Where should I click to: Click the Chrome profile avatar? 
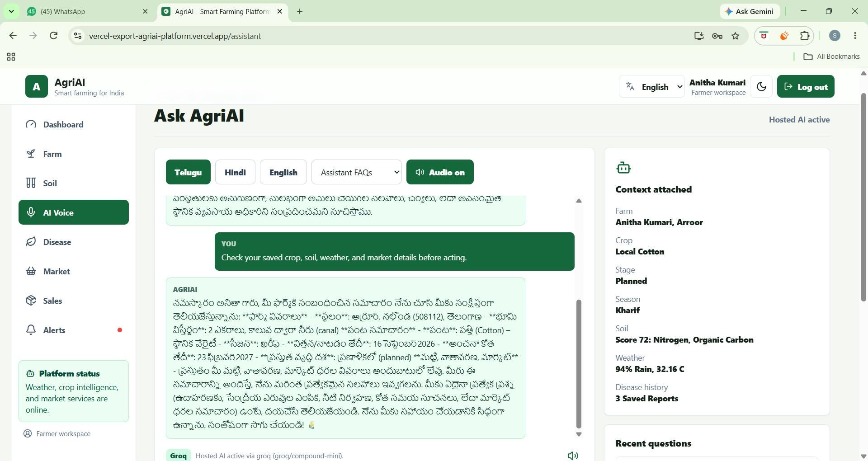835,36
